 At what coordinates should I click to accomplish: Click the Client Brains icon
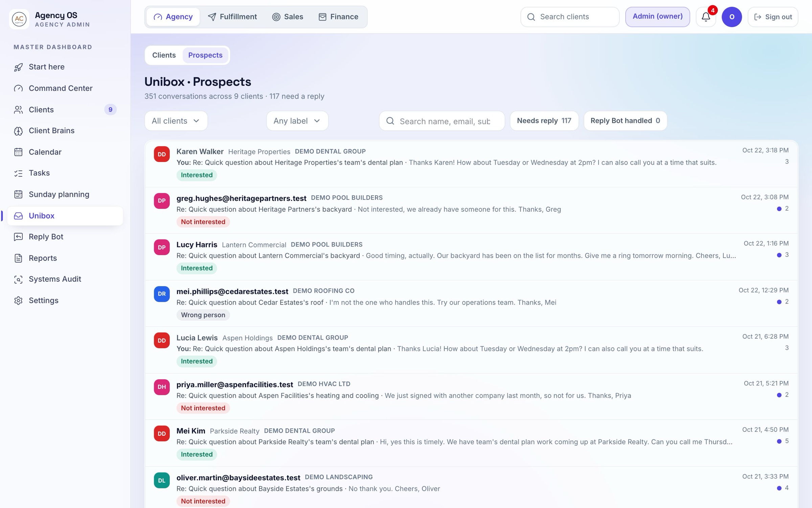(18, 131)
